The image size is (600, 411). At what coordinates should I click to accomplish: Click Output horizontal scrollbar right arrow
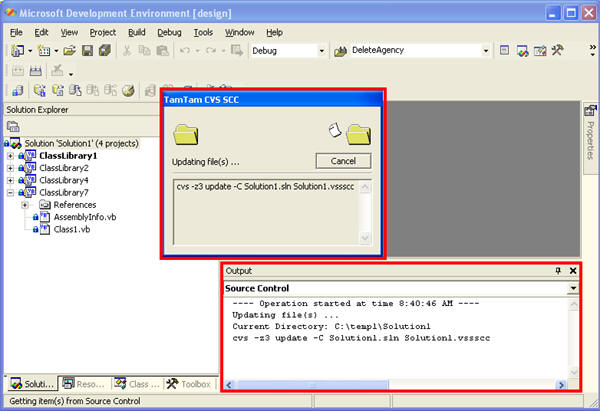pyautogui.click(x=561, y=384)
